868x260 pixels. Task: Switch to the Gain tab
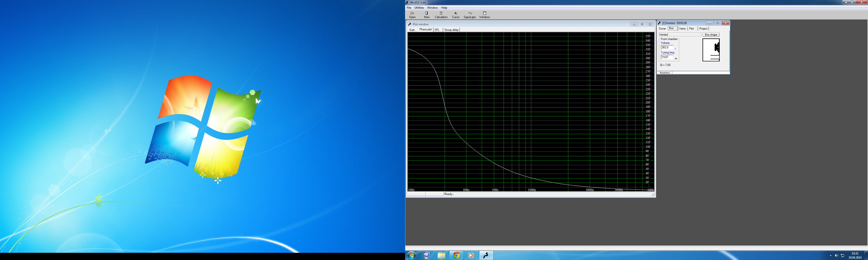412,30
